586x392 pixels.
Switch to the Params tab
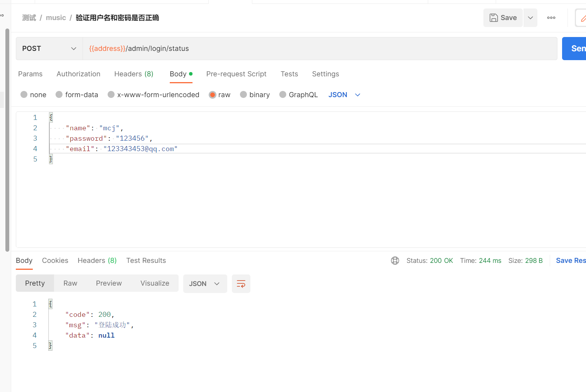click(30, 74)
